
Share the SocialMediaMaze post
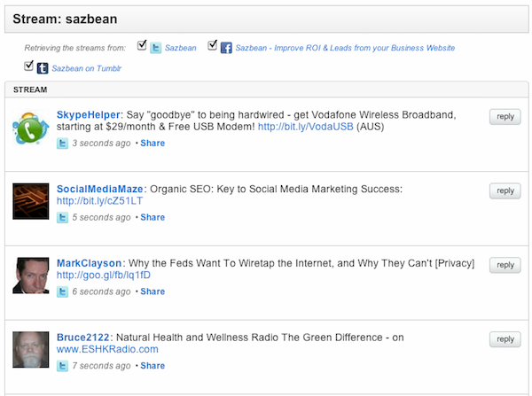tap(152, 217)
